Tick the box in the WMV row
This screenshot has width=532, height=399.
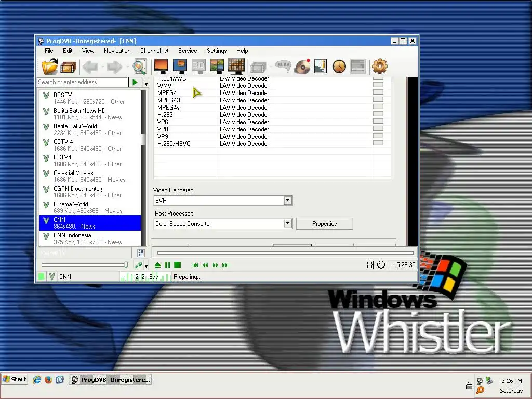[378, 85]
